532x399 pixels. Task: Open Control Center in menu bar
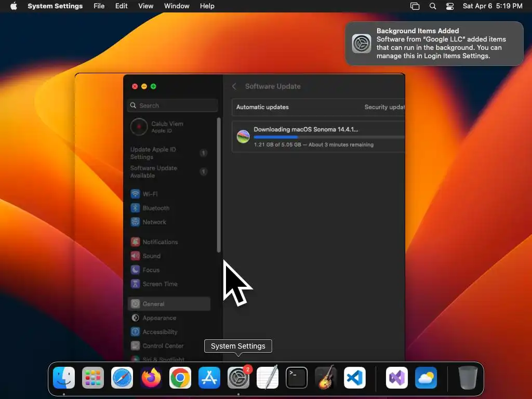coord(450,6)
